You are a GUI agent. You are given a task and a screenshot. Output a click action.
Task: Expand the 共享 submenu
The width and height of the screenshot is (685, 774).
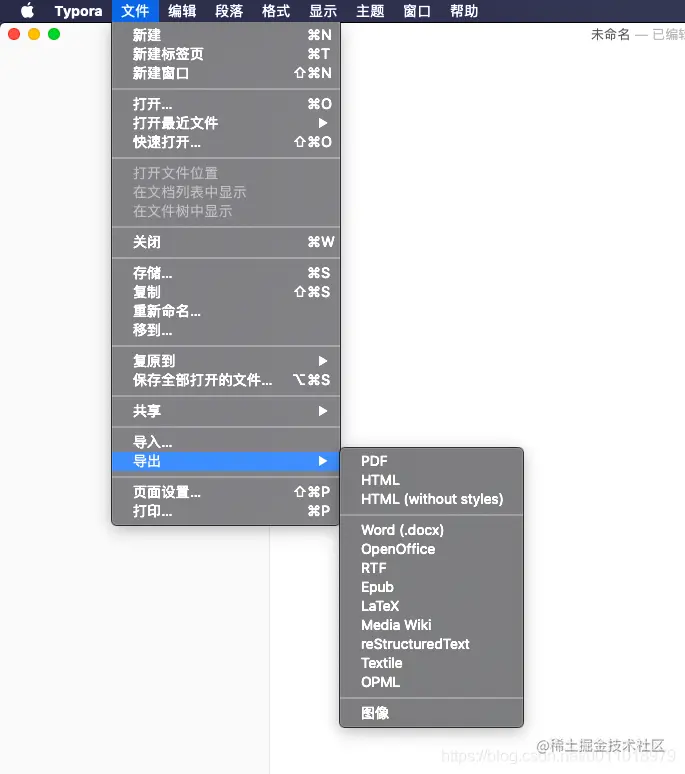[x=226, y=411]
